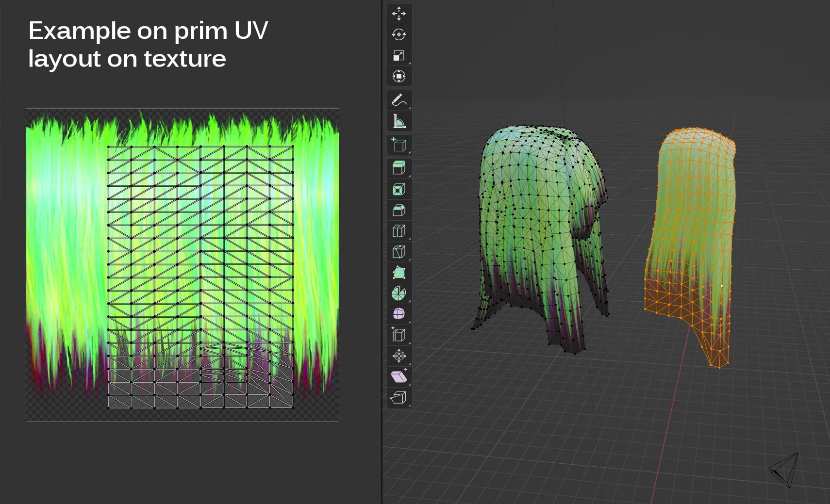Choose the Edge Slide tool
The image size is (830, 504).
tap(399, 335)
